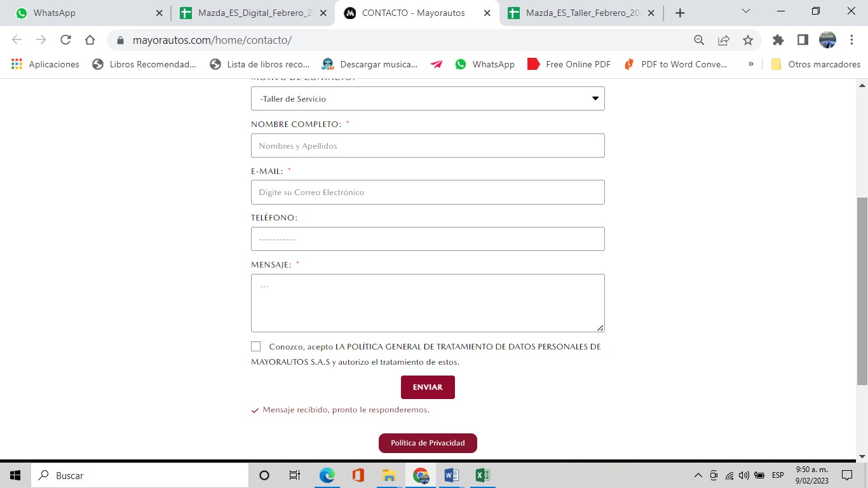Open the zoom magnifier icon in address bar
The height and width of the screenshot is (488, 868).
(699, 40)
